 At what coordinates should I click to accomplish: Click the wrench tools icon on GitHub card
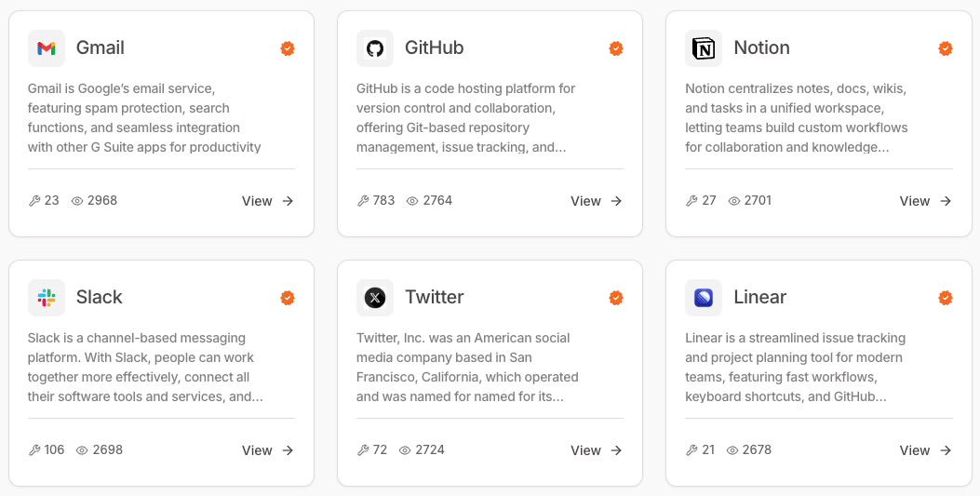pyautogui.click(x=363, y=200)
